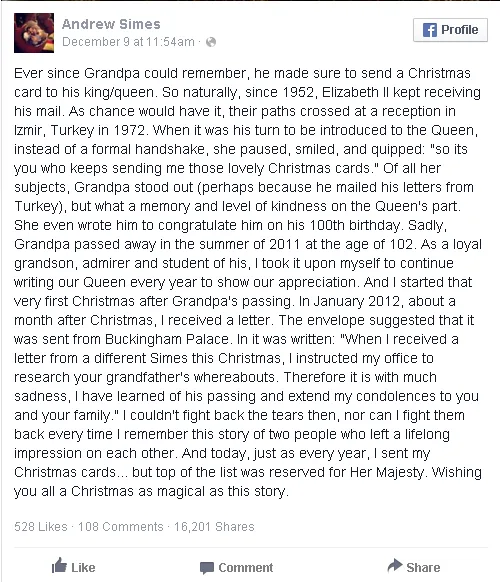Viewport: 500px width, 582px height.
Task: Click the speech bubble Comment icon
Action: 207,568
